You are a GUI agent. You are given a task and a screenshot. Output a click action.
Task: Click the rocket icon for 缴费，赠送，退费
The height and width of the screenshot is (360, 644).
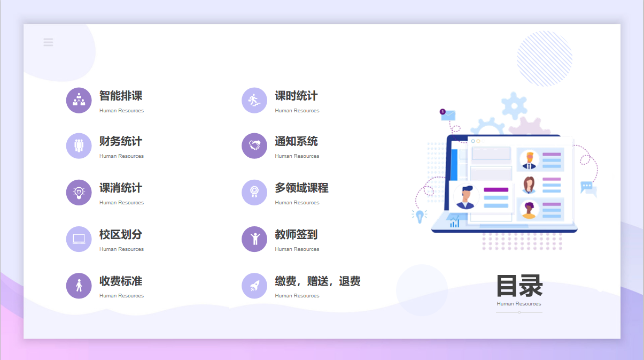[x=254, y=286]
